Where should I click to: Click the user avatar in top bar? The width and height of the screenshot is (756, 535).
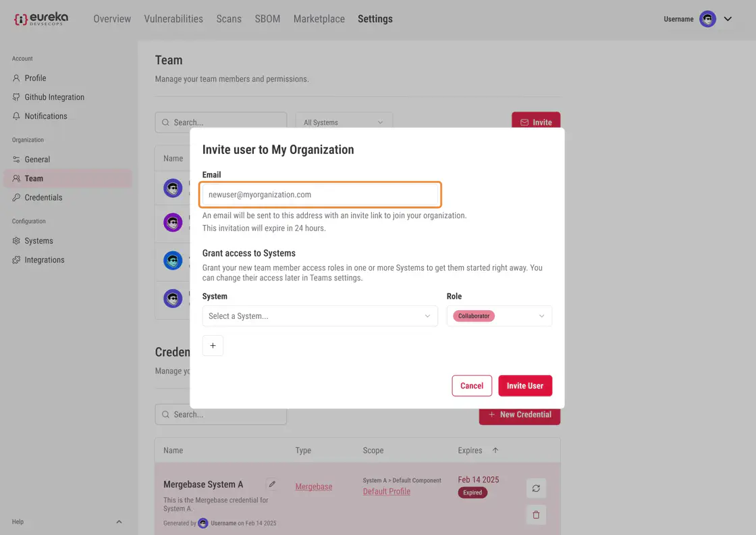click(x=707, y=19)
